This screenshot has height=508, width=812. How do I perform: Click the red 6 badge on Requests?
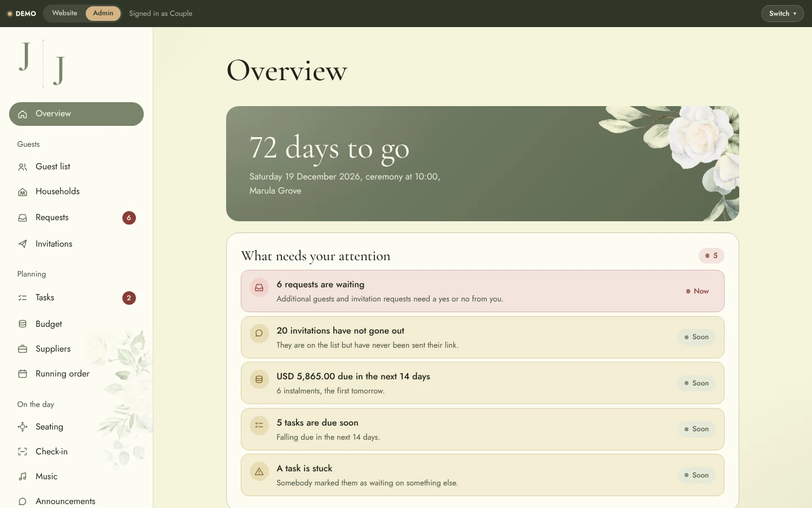click(129, 218)
